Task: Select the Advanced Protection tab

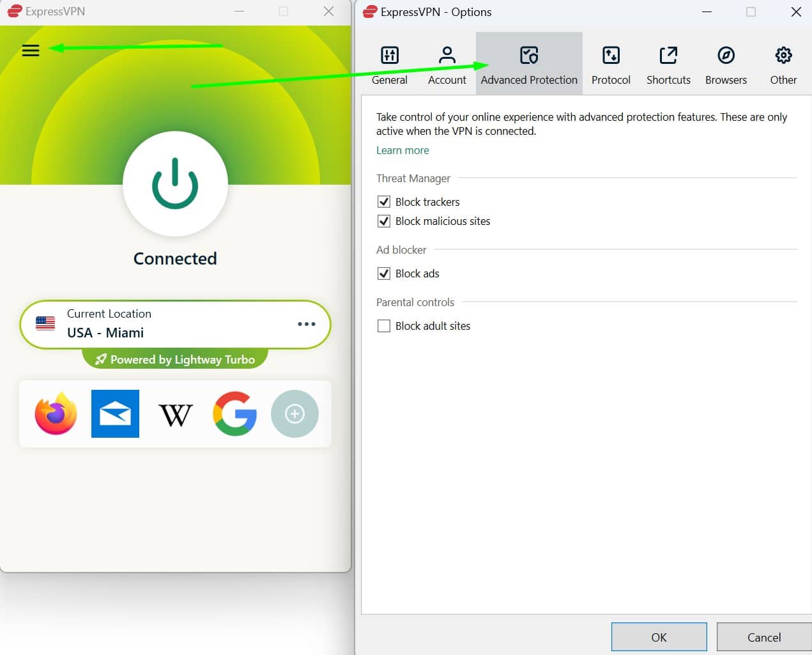Action: point(529,65)
